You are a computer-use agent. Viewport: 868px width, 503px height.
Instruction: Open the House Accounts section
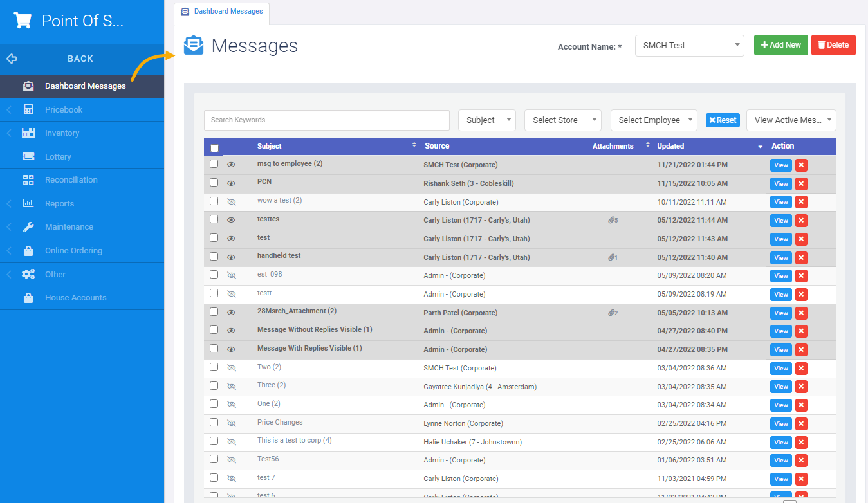pos(27,297)
